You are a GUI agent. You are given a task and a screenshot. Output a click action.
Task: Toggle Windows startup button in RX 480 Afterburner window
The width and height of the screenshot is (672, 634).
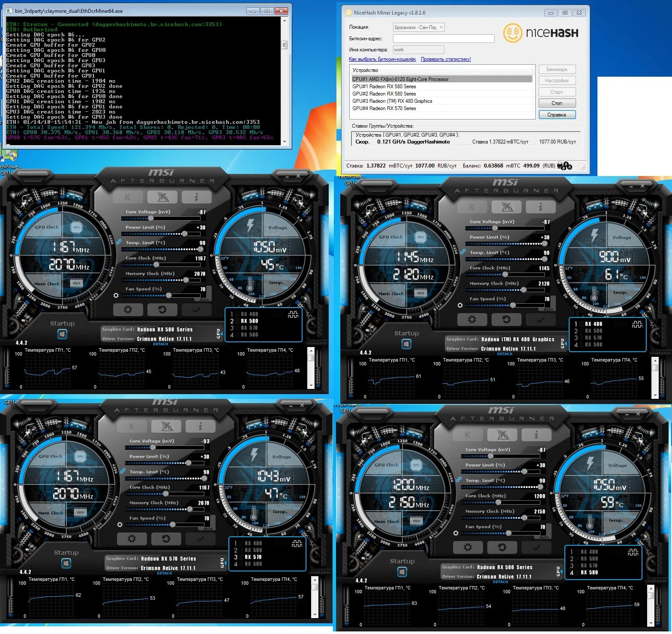click(x=406, y=344)
